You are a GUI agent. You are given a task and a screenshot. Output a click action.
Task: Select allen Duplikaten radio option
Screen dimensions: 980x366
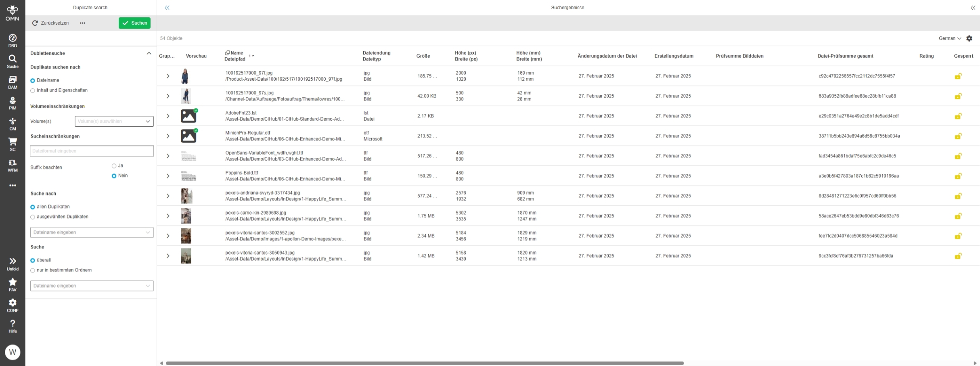33,207
